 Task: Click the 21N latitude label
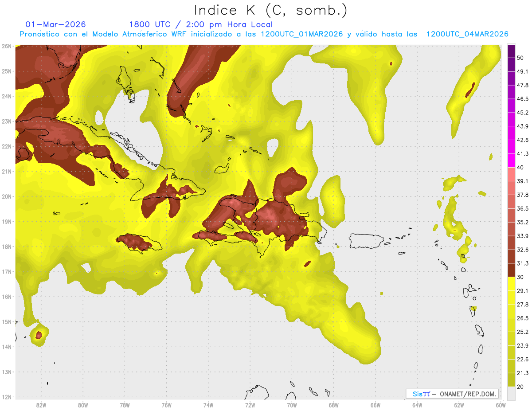[x=6, y=171]
